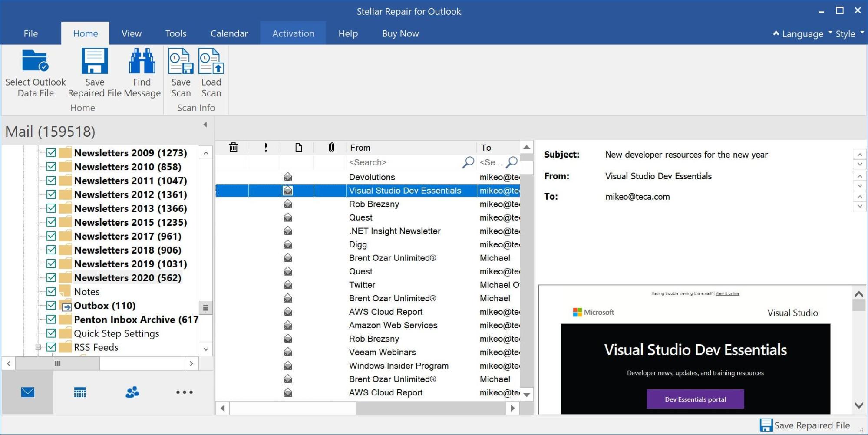Image resolution: width=868 pixels, height=435 pixels.
Task: Open Find Message binoculars tool
Action: 142,61
